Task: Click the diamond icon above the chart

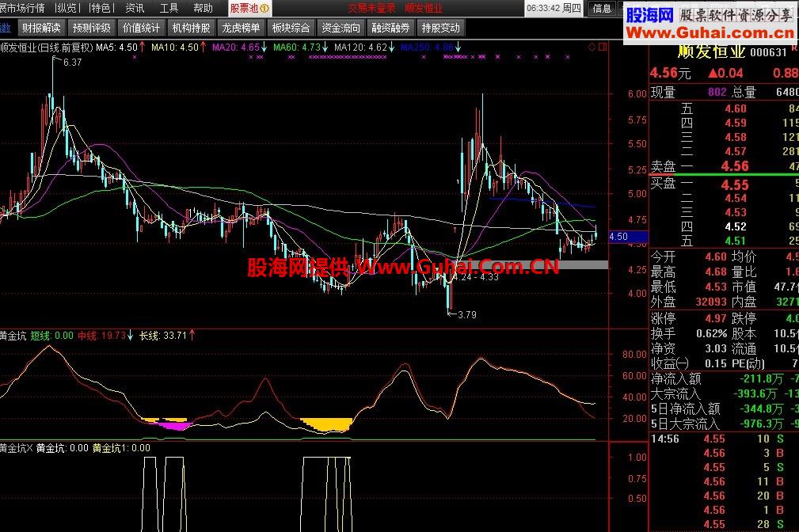Action: 592,47
